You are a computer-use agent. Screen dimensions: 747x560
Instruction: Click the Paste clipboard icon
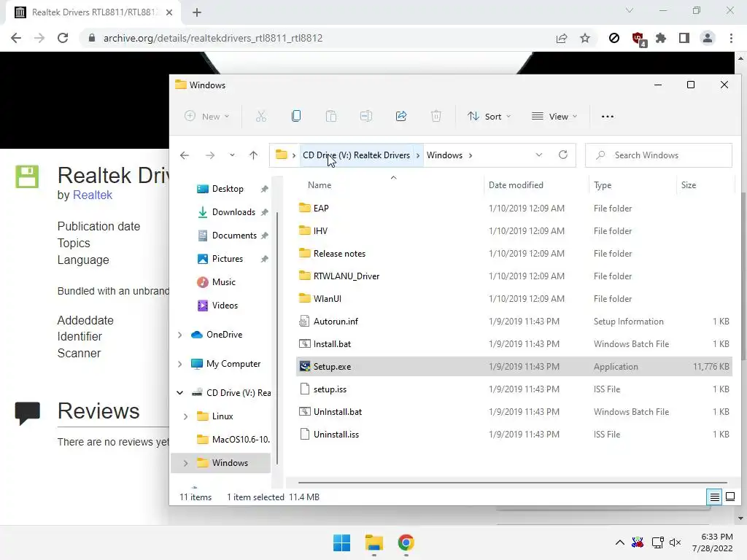pyautogui.click(x=330, y=116)
